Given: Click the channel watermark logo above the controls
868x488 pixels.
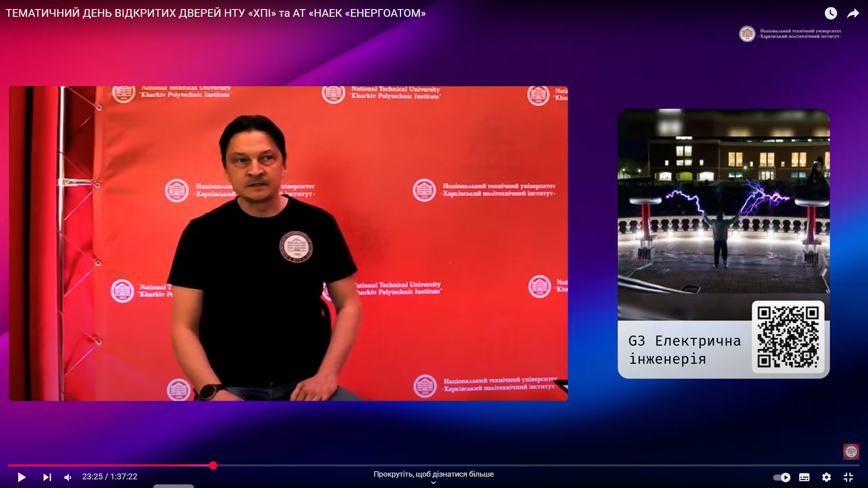Looking at the screenshot, I should pos(851,451).
